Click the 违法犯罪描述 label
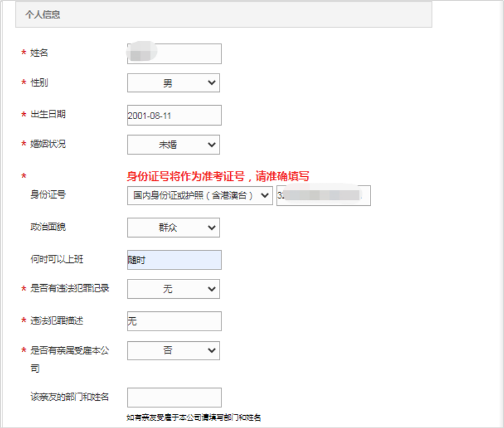Image resolution: width=504 pixels, height=428 pixels. coord(57,321)
